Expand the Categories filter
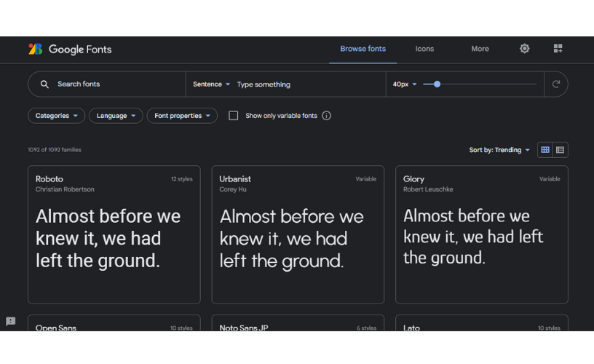 click(57, 116)
